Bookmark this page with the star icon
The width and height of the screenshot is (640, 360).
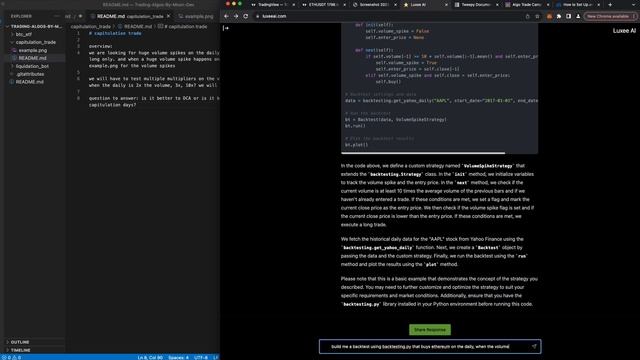pyautogui.click(x=537, y=16)
